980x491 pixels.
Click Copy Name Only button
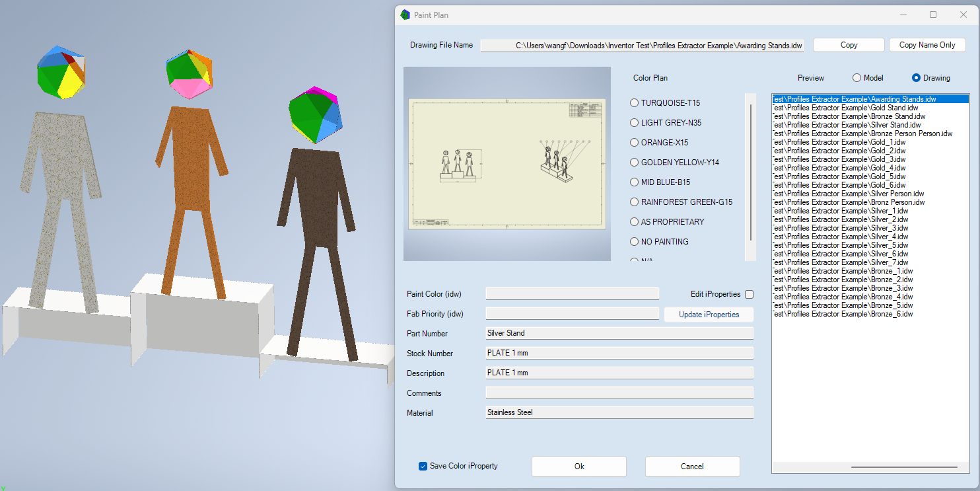[x=927, y=45]
